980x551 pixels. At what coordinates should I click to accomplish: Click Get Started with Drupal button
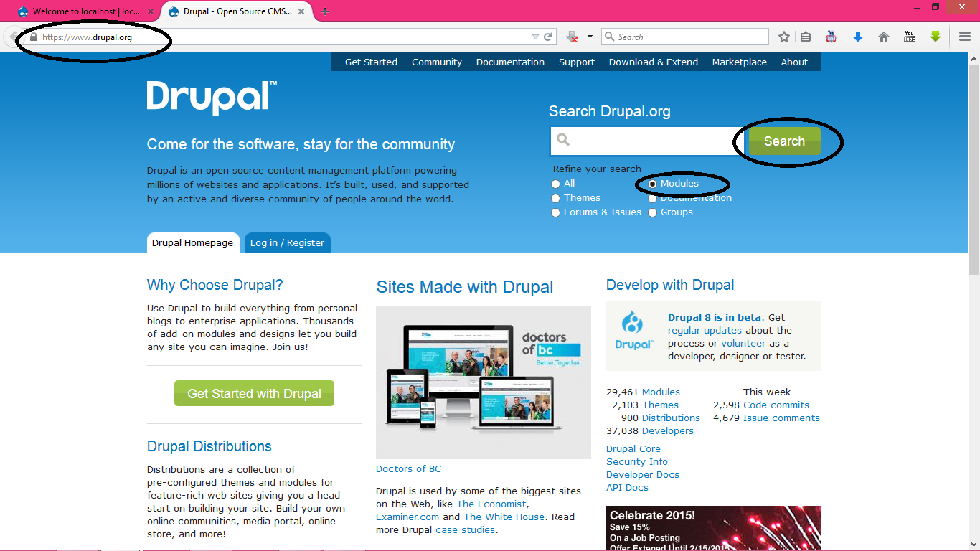[254, 393]
